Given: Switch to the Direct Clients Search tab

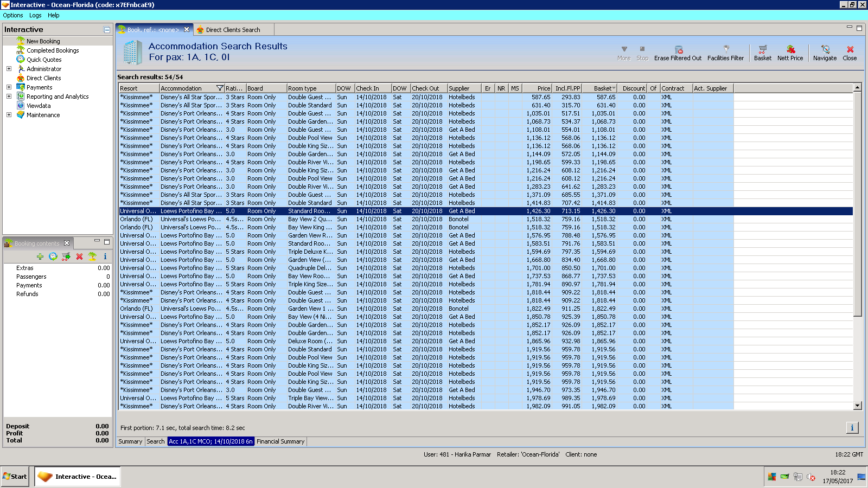Looking at the screenshot, I should coord(233,30).
